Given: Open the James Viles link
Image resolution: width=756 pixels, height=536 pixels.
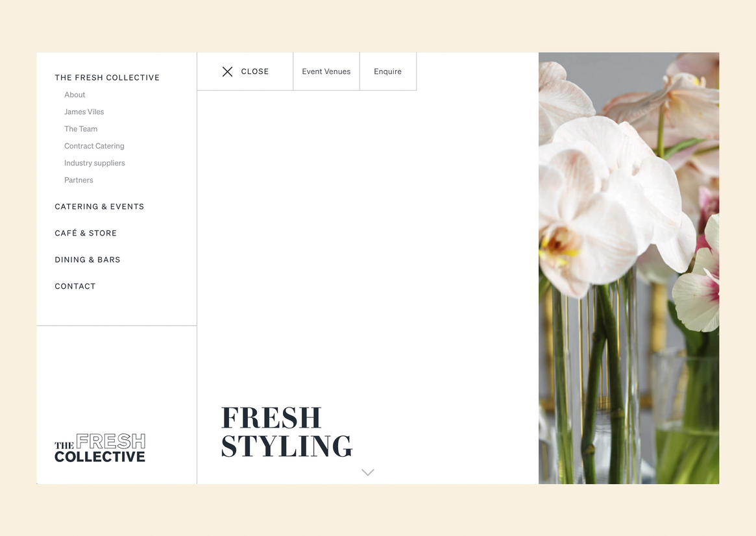Looking at the screenshot, I should coord(84,112).
